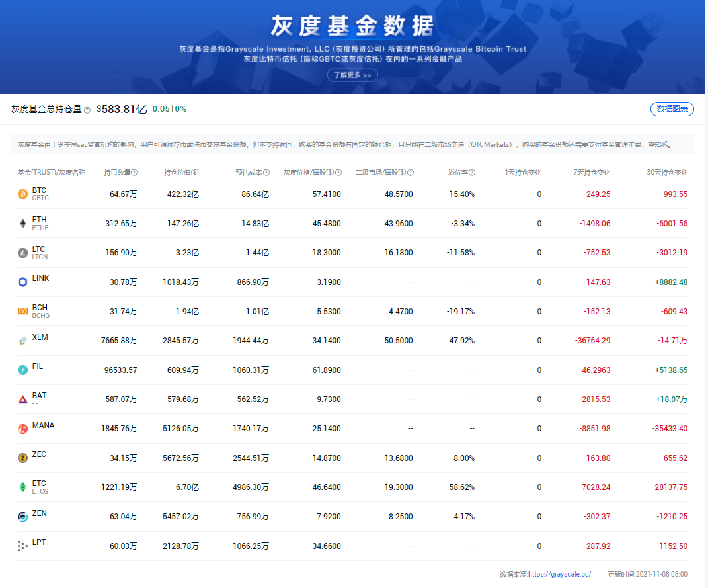Click the BAT triangle icon
The height and width of the screenshot is (588, 708).
[22, 399]
